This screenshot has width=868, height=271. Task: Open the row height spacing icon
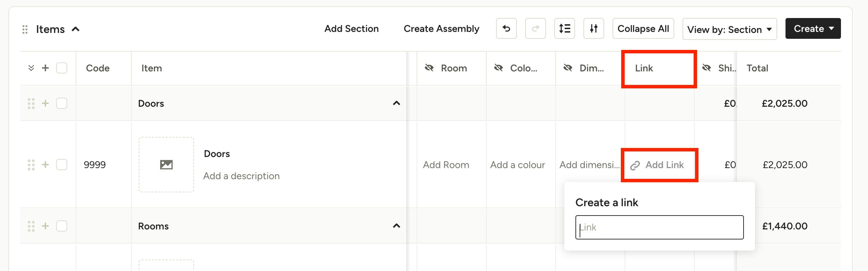564,28
